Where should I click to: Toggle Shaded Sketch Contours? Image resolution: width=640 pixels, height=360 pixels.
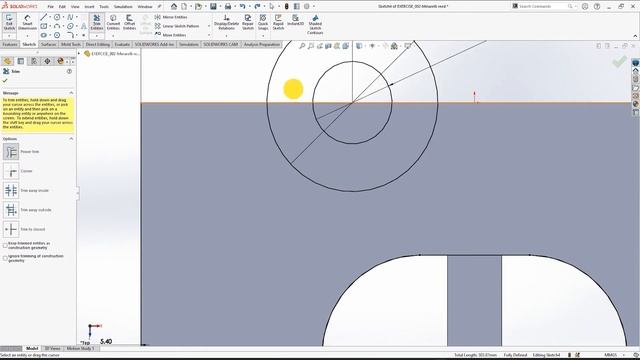(x=315, y=24)
